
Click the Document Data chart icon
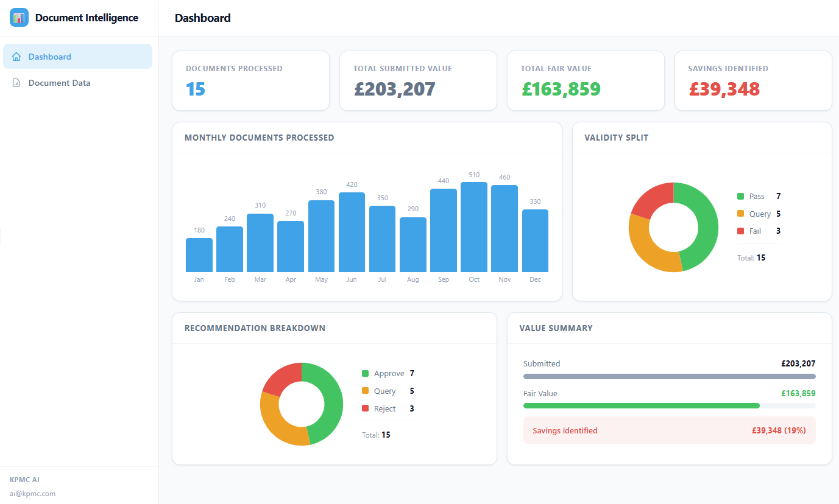tap(15, 82)
